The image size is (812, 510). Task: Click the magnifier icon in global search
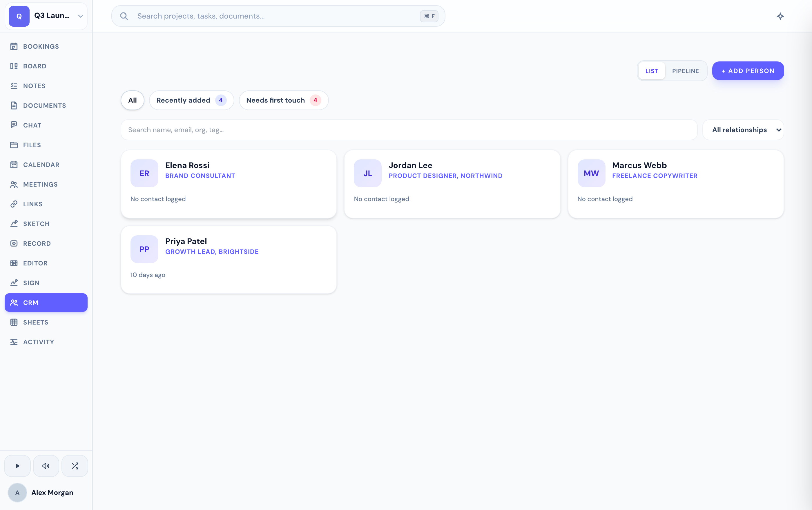[x=124, y=16]
